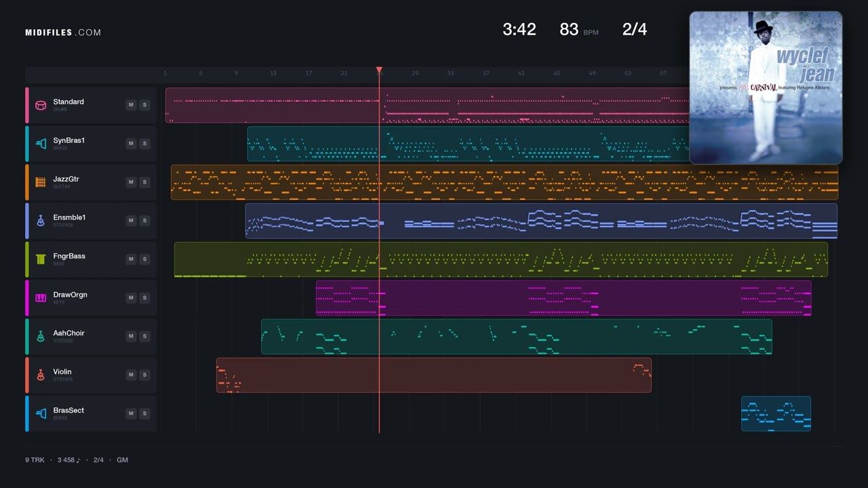Image resolution: width=868 pixels, height=488 pixels.
Task: Solo the DrawOrgn track
Action: coord(144,298)
